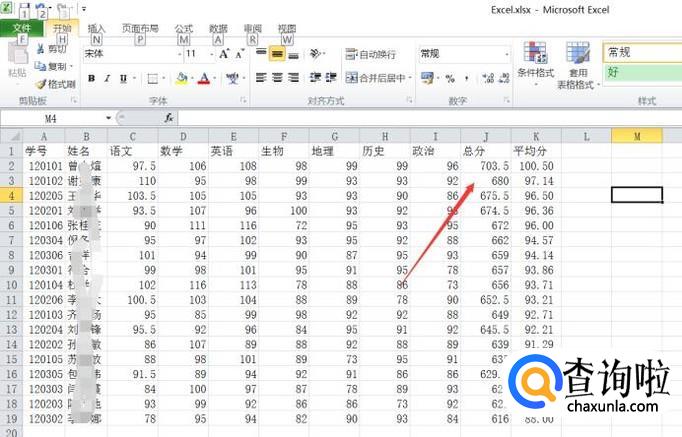The image size is (682, 437).
Task: Center text horizontally
Action: tap(277, 78)
